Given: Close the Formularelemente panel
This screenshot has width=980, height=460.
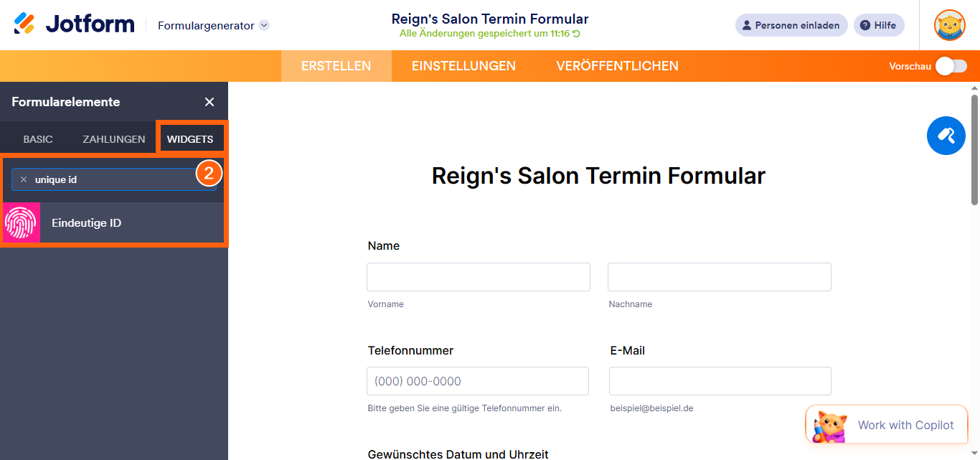Looking at the screenshot, I should pos(209,102).
